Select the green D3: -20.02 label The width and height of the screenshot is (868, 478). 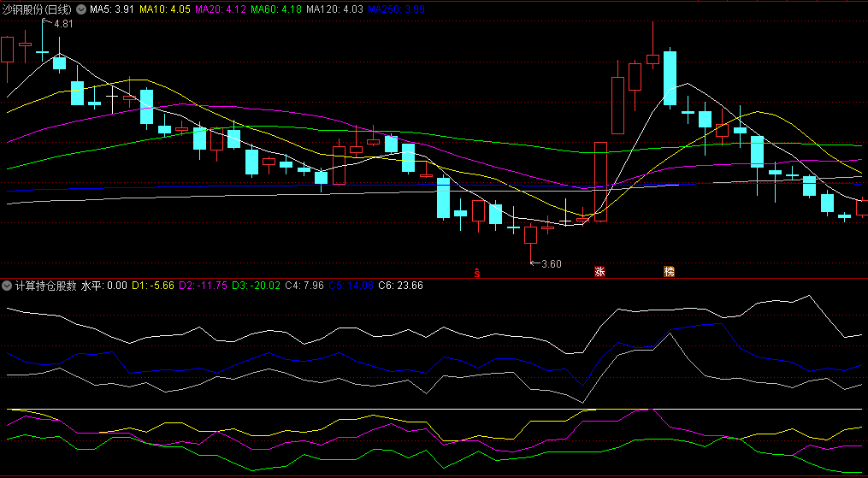point(256,286)
